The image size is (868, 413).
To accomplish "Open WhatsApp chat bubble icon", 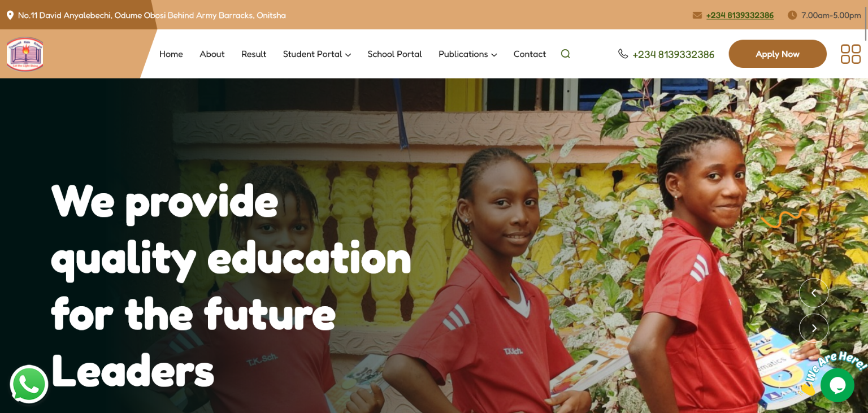I will pyautogui.click(x=29, y=384).
